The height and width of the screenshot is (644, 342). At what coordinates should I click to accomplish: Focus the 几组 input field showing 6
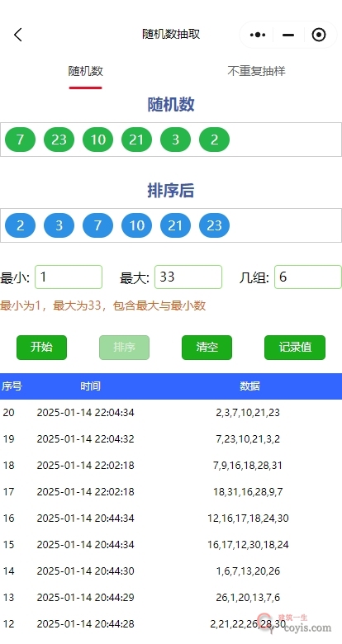tap(308, 277)
